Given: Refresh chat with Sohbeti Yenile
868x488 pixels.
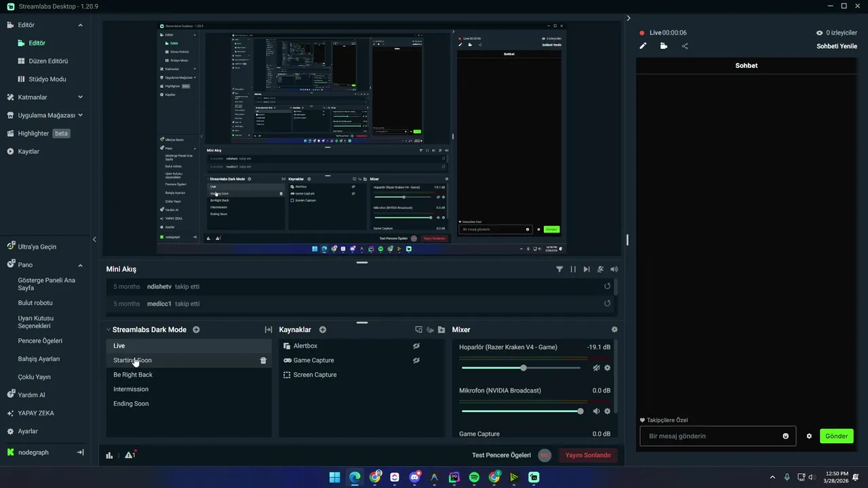Looking at the screenshot, I should click(837, 46).
